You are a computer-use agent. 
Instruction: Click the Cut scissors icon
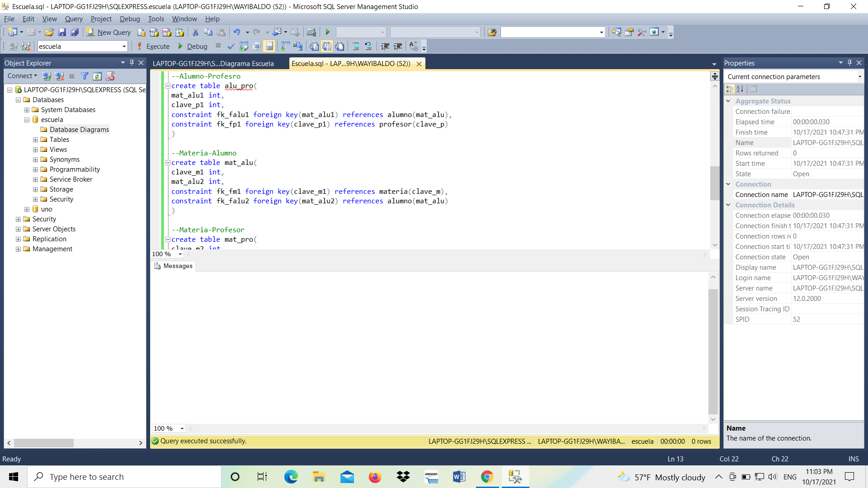(x=195, y=32)
